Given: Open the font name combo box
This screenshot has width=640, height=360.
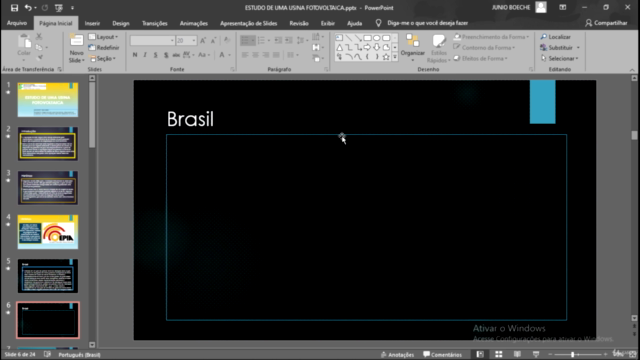Looking at the screenshot, I should (x=152, y=40).
